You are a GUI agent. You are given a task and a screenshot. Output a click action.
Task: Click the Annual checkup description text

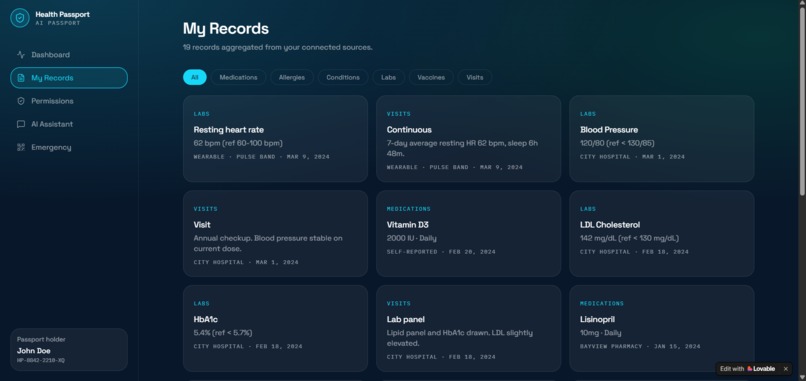coord(268,243)
